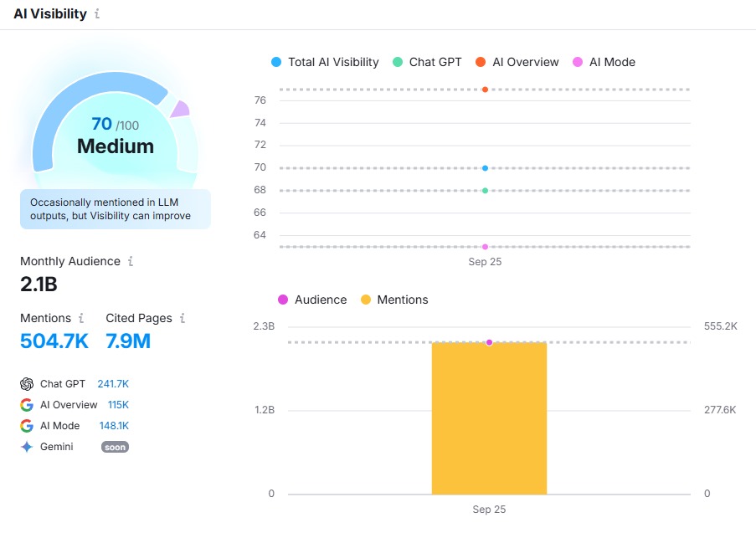Click the Google icon beside AI Overview
The height and width of the screenshot is (533, 756).
(27, 405)
